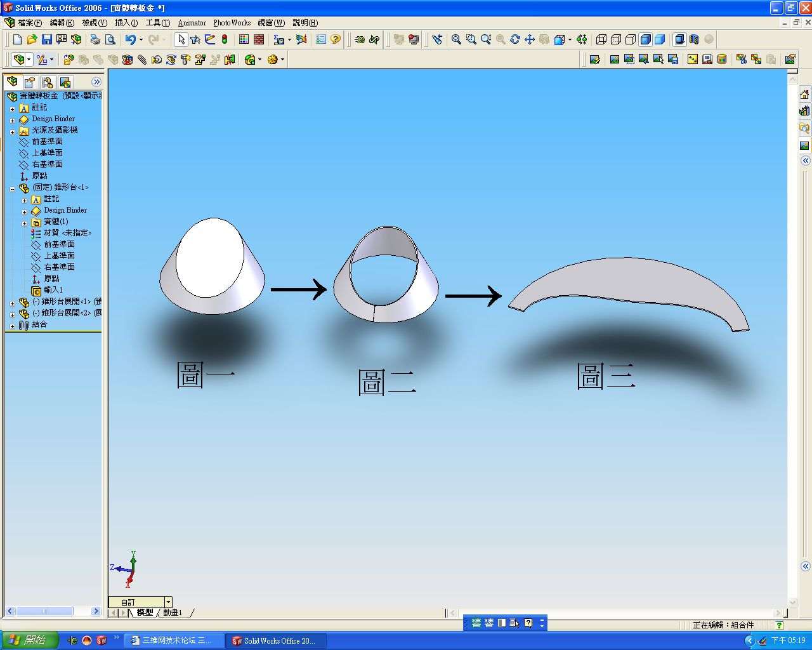Toggle plain Shaded display style
Screen dimensions: 812x650
click(660, 39)
